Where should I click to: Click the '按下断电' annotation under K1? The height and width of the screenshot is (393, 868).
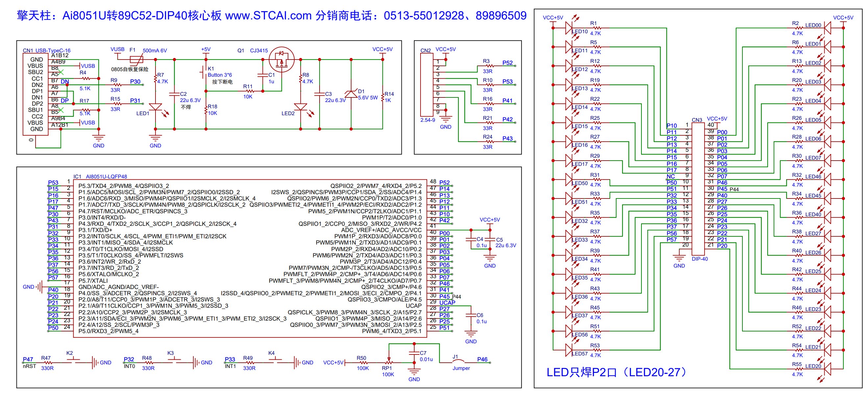pyautogui.click(x=222, y=82)
